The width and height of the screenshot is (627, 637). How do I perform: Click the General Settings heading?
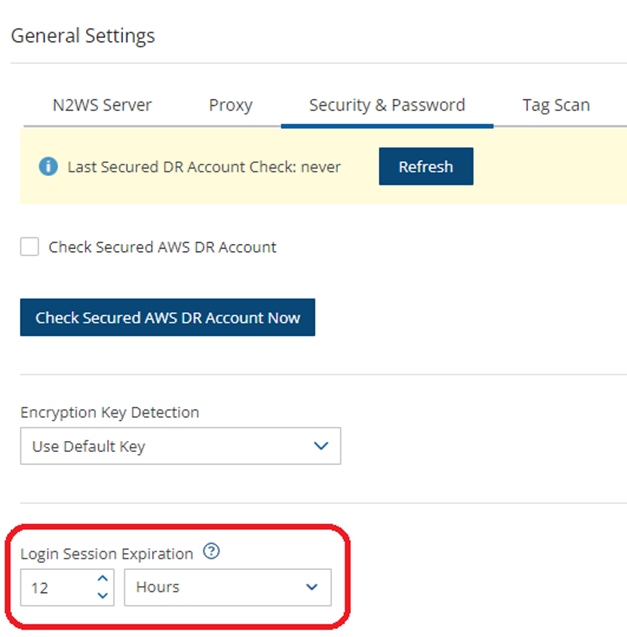pos(83,36)
